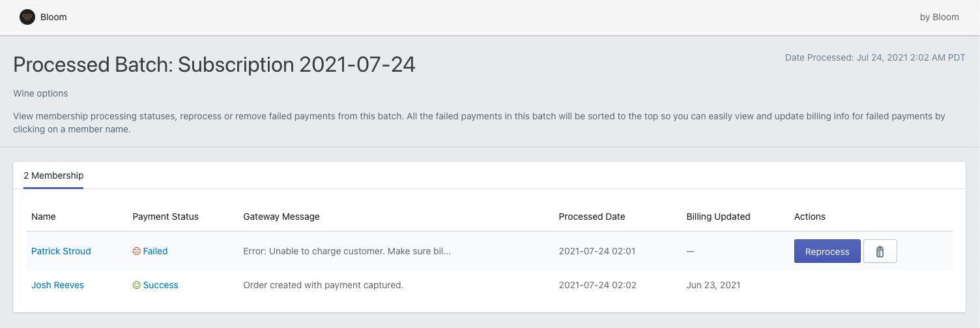Select the 2 Membership tab
The image size is (980, 328).
(x=53, y=176)
